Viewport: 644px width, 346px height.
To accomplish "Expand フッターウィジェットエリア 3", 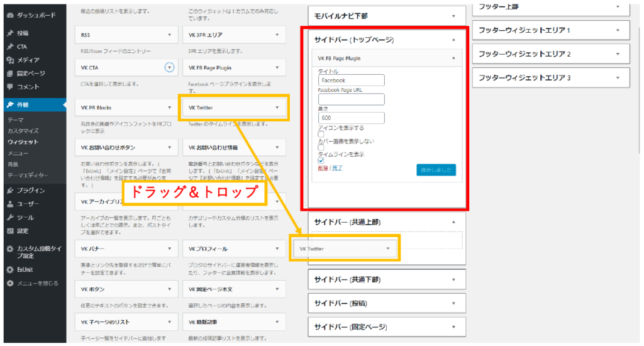I will coord(618,77).
